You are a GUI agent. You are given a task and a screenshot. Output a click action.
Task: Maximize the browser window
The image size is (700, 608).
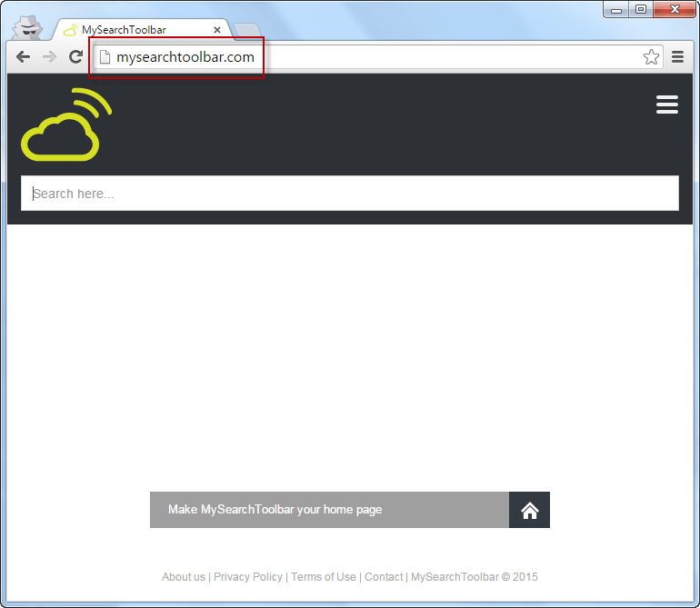click(641, 9)
